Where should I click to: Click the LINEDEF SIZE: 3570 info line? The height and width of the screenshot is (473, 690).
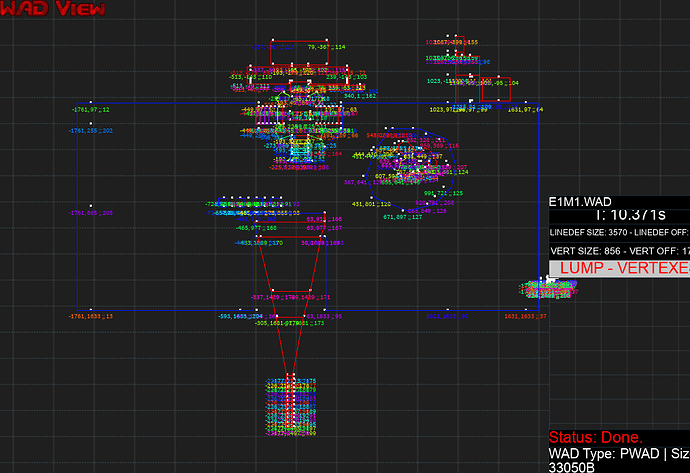click(620, 232)
